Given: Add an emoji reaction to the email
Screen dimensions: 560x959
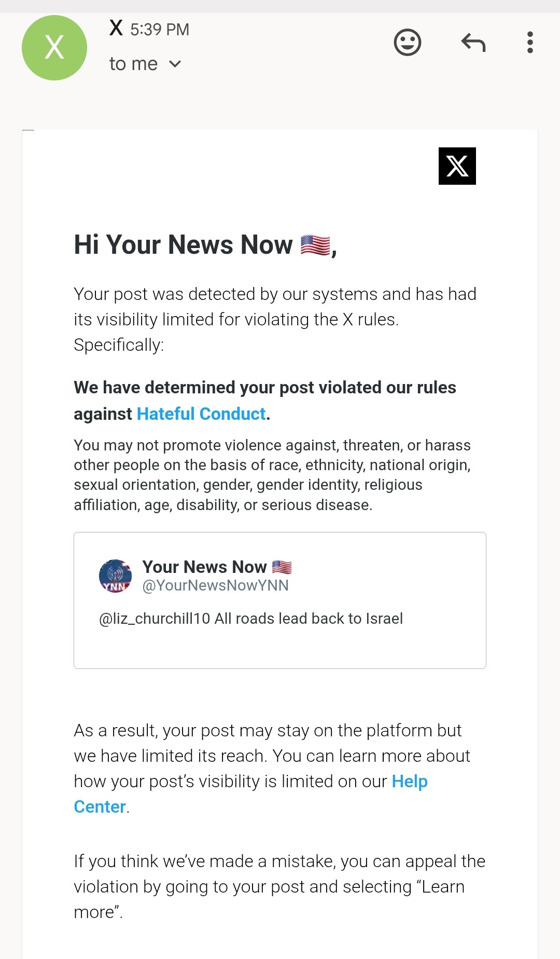Looking at the screenshot, I should click(x=408, y=42).
